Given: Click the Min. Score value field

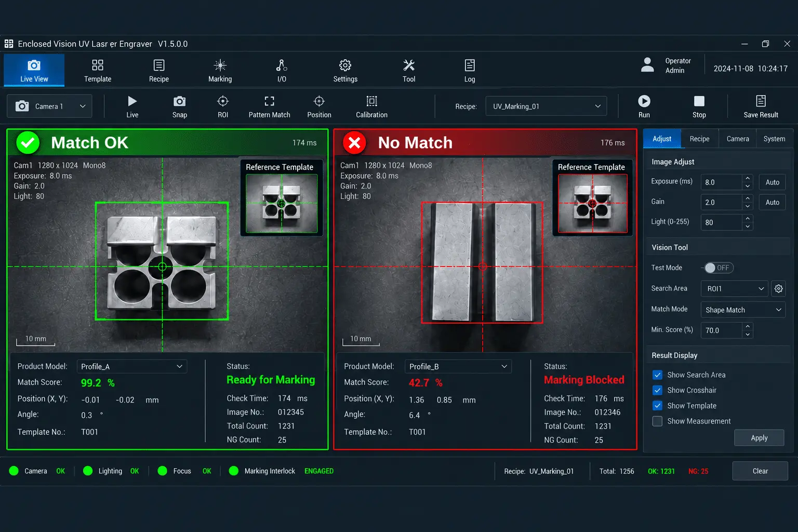Looking at the screenshot, I should tap(722, 330).
